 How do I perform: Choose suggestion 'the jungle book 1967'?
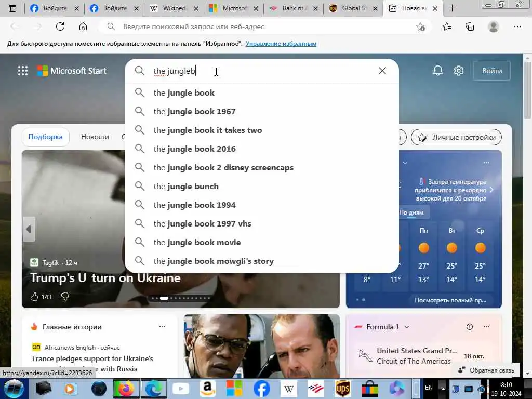[x=262, y=111]
